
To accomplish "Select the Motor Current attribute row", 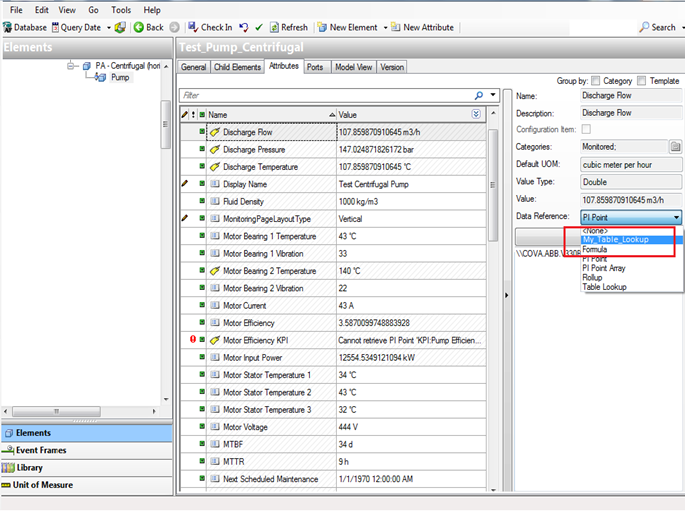I will click(x=333, y=305).
